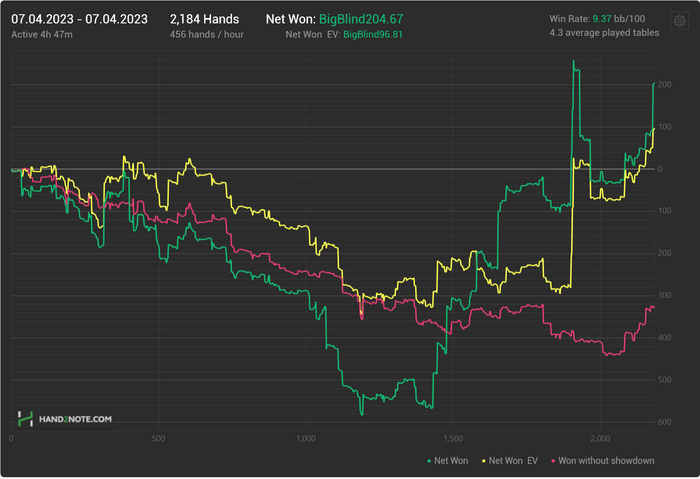
Task: Toggle the Won without showdown legend entry
Action: click(x=603, y=461)
